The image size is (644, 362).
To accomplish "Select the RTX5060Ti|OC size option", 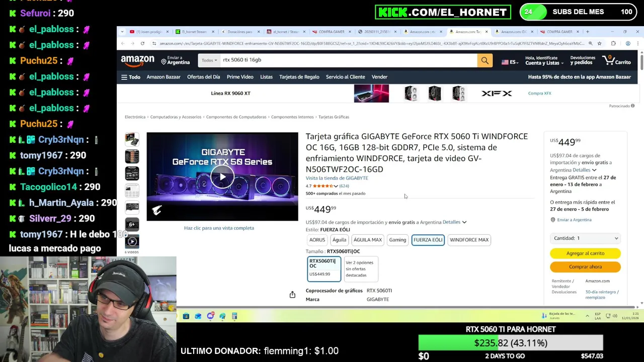I will [x=324, y=268].
